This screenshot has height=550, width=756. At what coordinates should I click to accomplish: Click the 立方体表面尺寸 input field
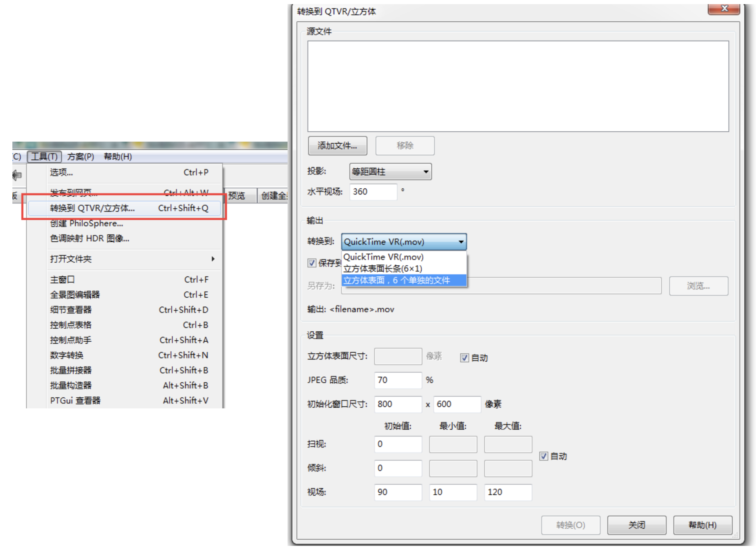click(398, 356)
